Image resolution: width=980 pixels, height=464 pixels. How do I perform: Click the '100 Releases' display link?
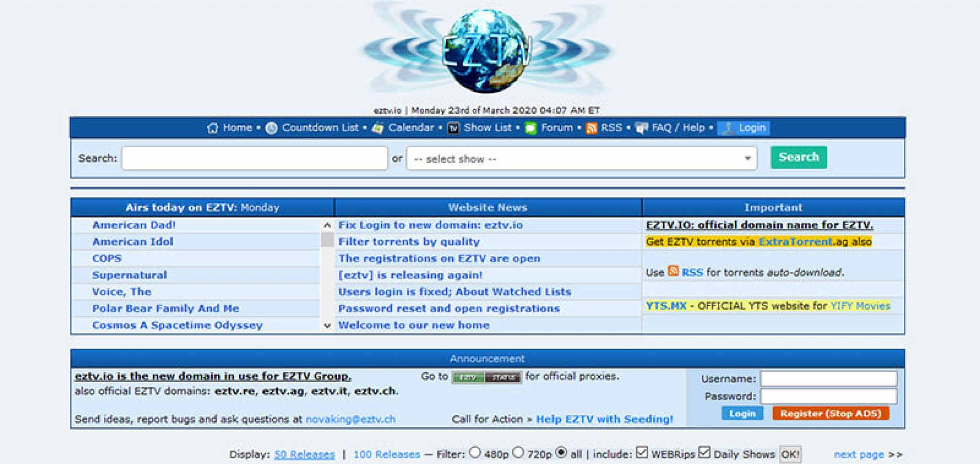pyautogui.click(x=387, y=454)
